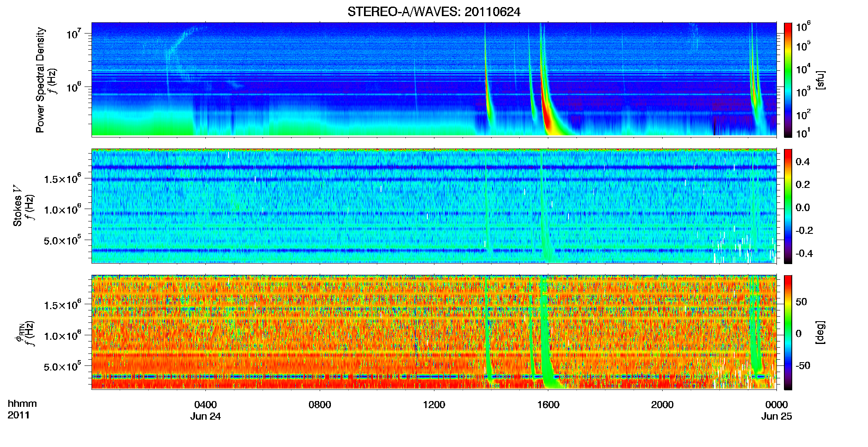Click the Jun 25 date label
This screenshot has height=447, width=868.
tap(776, 416)
